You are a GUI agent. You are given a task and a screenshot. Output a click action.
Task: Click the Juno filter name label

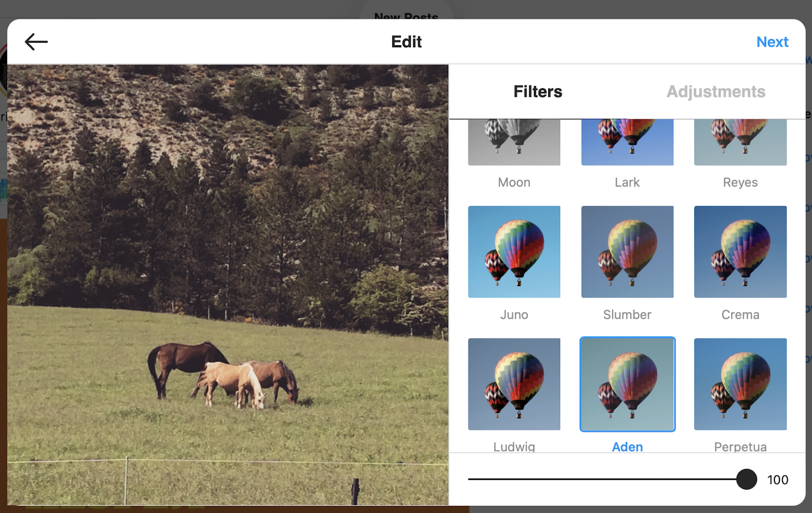(514, 315)
